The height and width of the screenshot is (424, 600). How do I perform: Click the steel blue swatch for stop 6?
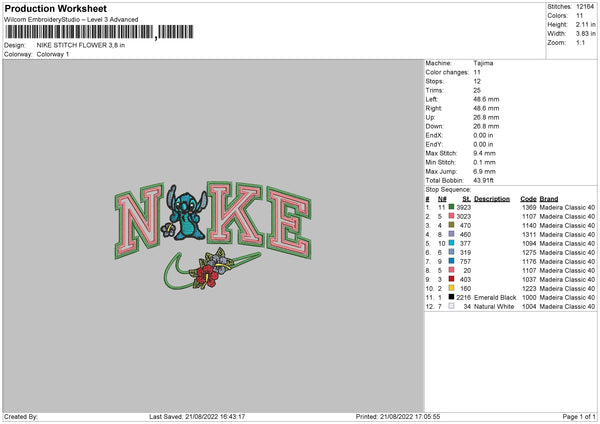[452, 252]
